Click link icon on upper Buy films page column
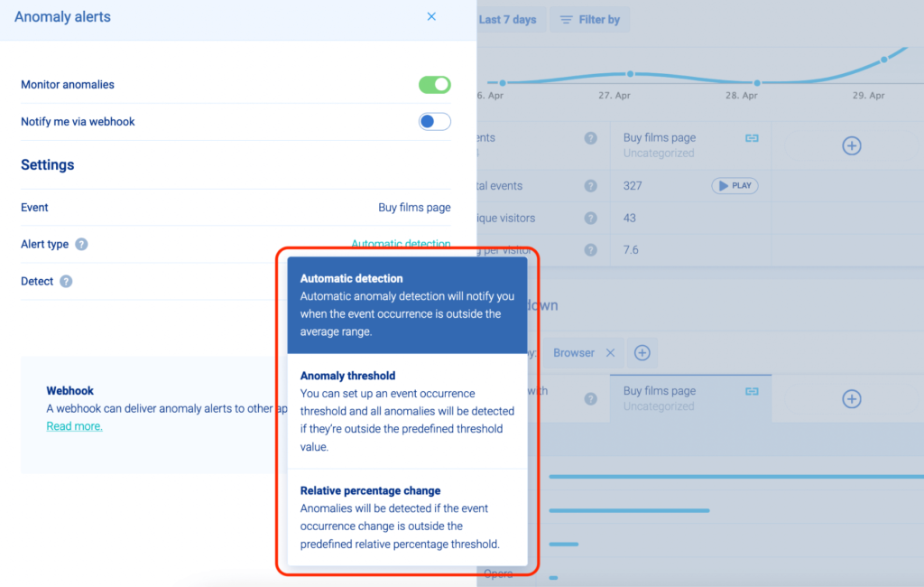Image resolution: width=924 pixels, height=587 pixels. tap(752, 138)
